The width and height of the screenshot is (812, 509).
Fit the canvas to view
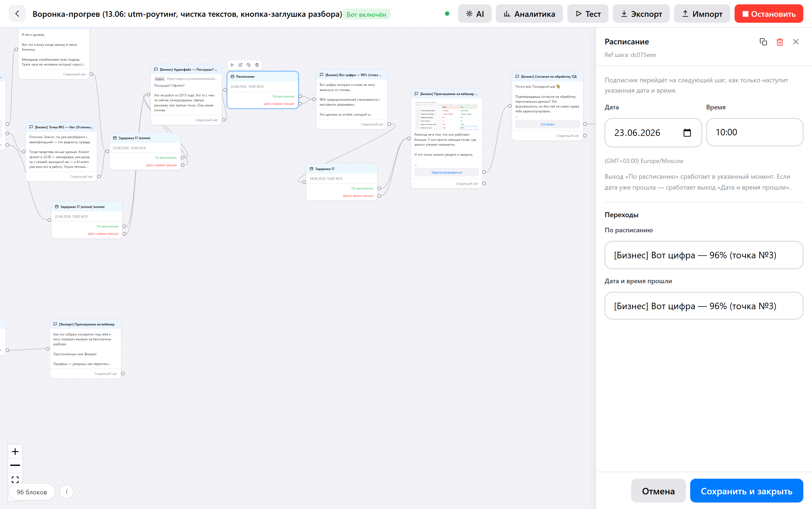15,479
